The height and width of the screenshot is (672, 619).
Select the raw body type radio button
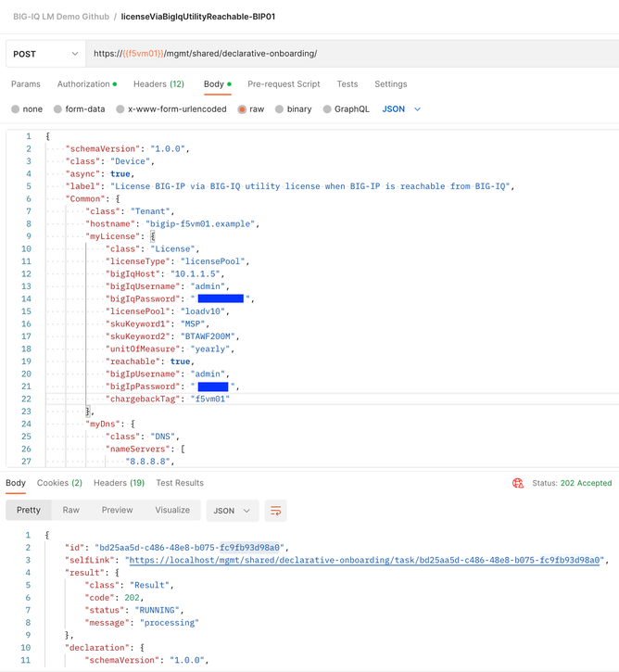click(242, 109)
